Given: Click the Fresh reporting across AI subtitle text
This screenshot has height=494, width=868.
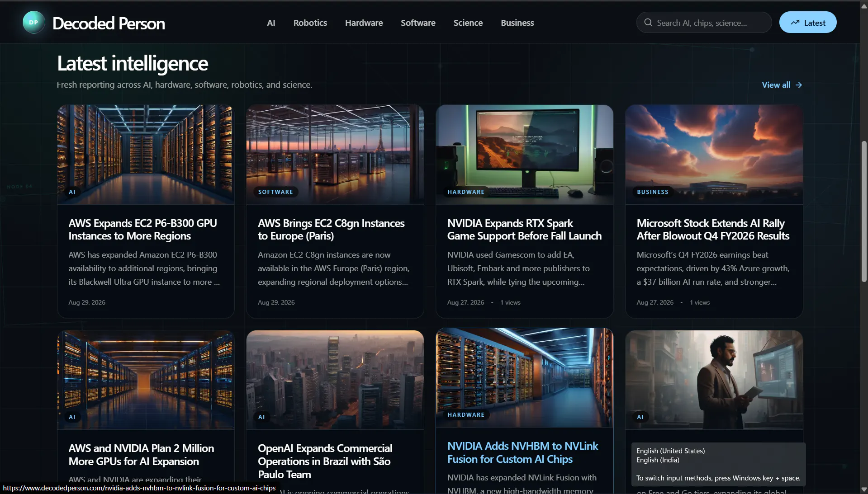Looking at the screenshot, I should pos(185,85).
